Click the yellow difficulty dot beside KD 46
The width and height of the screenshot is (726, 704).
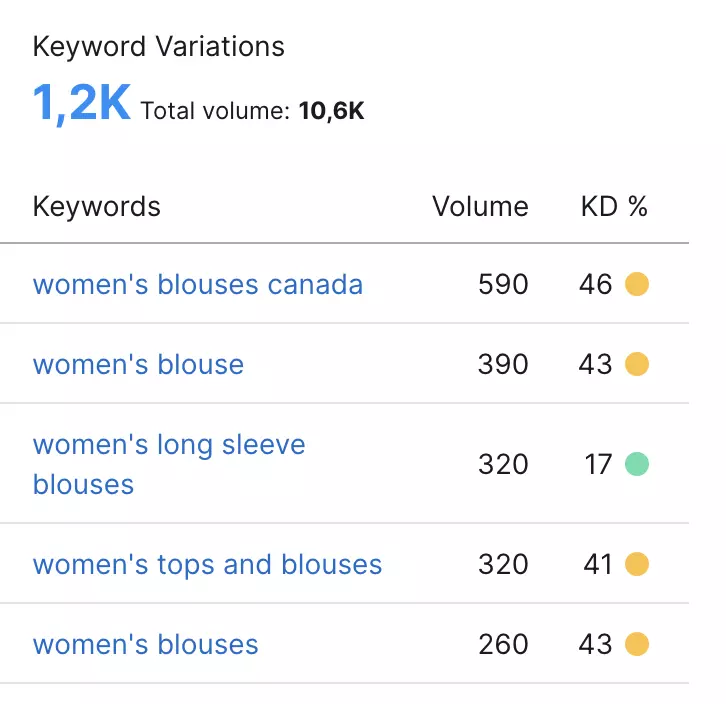pos(637,285)
